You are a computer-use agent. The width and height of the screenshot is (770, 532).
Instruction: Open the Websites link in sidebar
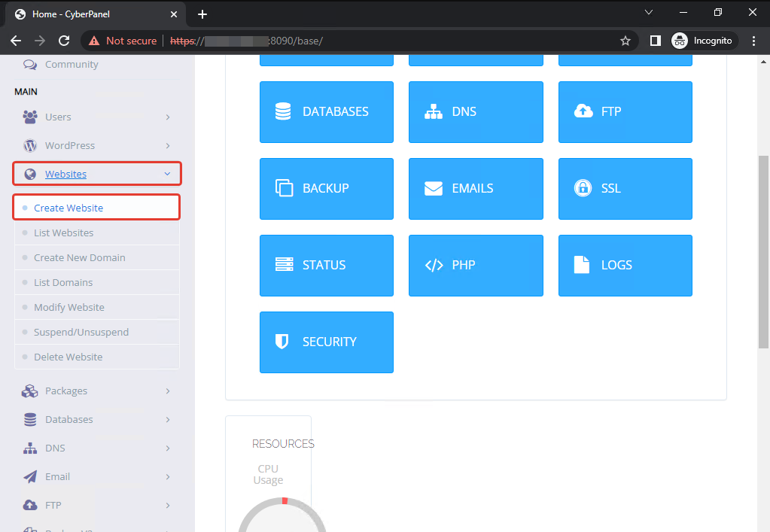pyautogui.click(x=65, y=175)
